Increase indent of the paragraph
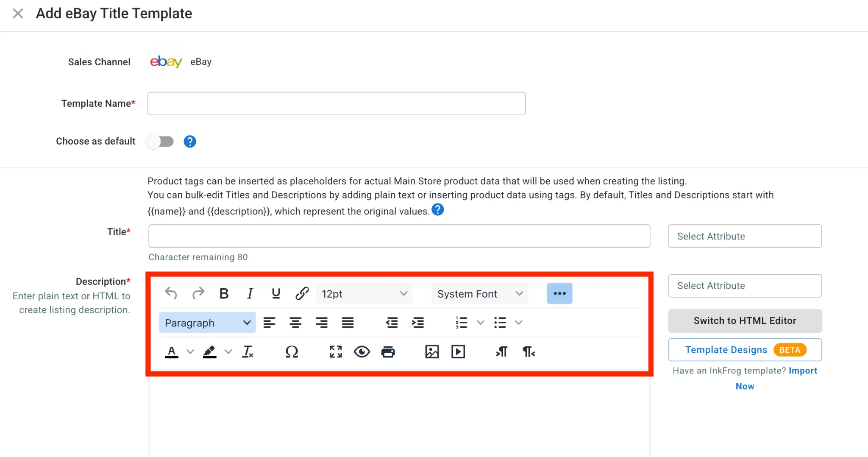 point(418,323)
